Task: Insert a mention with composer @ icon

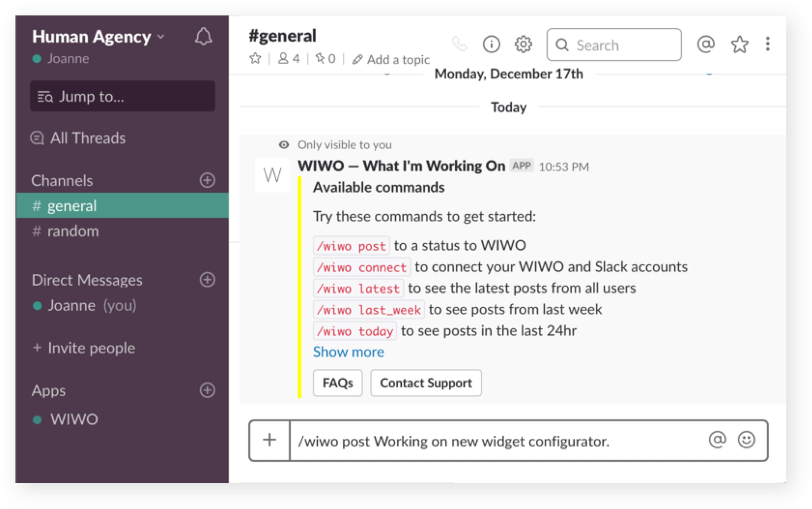Action: [717, 440]
